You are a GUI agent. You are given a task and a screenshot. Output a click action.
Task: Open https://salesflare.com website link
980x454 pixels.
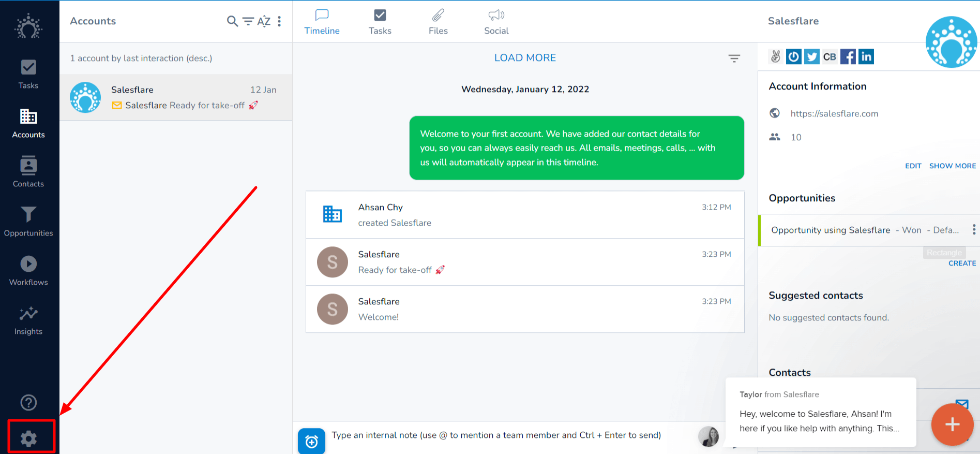(834, 113)
